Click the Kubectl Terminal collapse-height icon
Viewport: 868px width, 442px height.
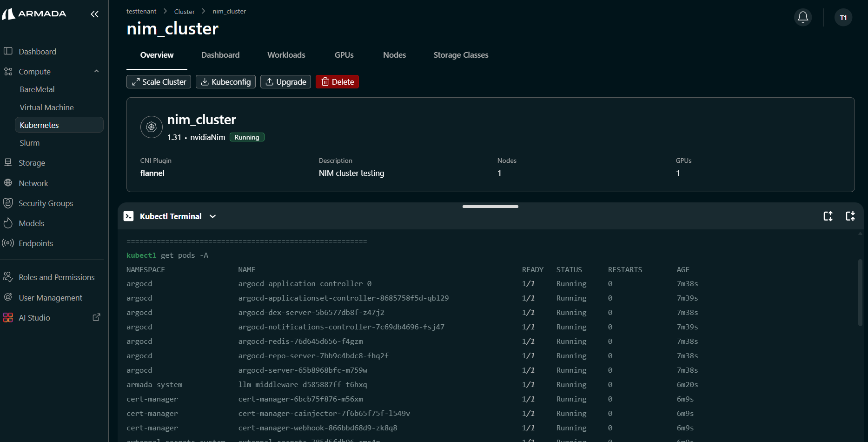tap(850, 216)
